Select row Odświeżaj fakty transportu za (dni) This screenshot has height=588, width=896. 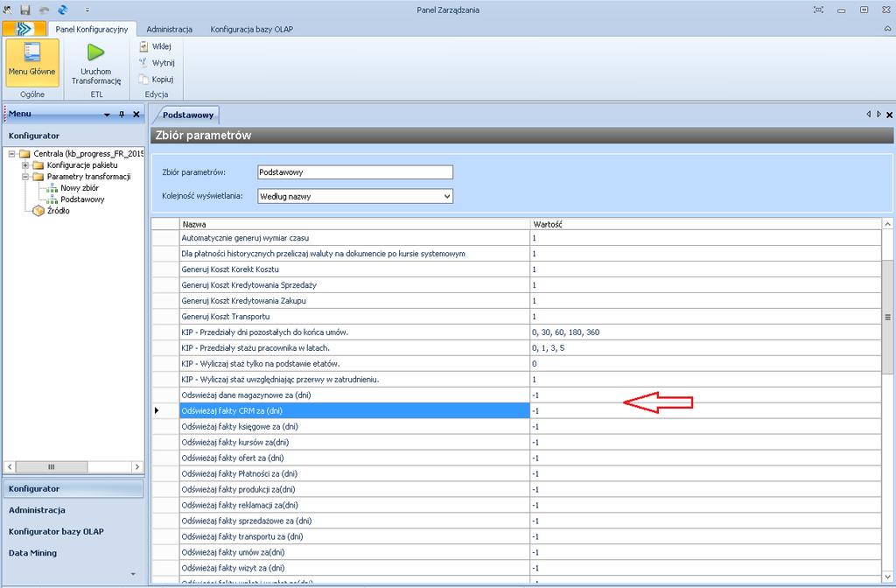coord(516,536)
